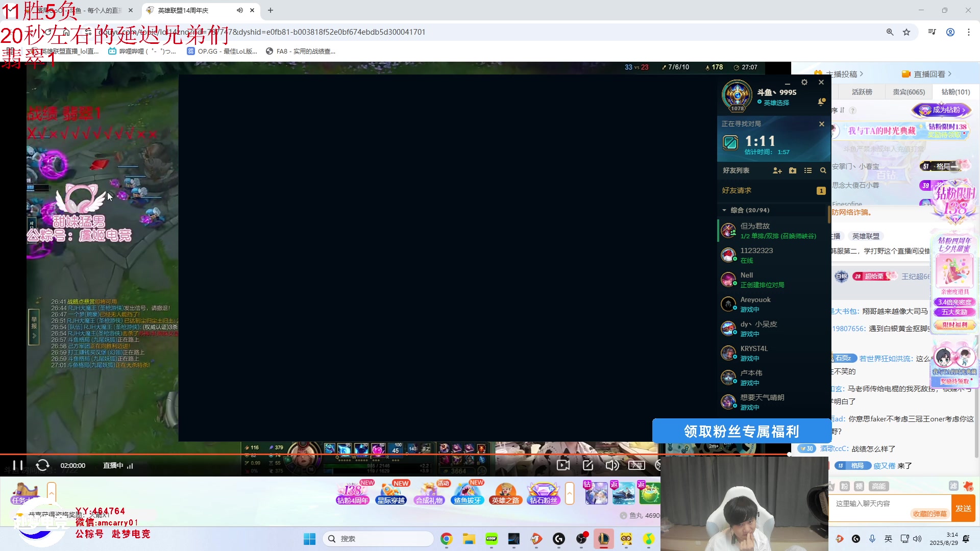The width and height of the screenshot is (980, 551).
Task: Open Chrome from the taskbar
Action: pos(447,539)
